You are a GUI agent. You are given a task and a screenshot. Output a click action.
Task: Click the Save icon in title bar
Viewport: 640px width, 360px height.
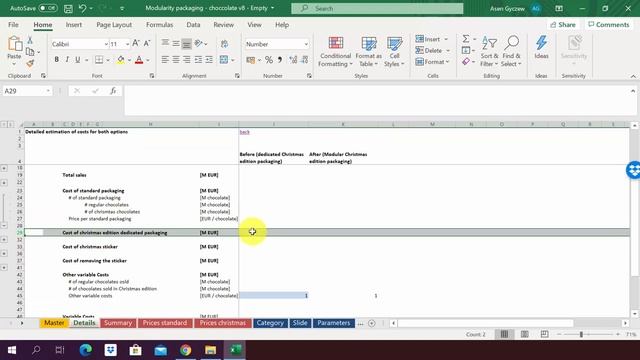click(68, 8)
